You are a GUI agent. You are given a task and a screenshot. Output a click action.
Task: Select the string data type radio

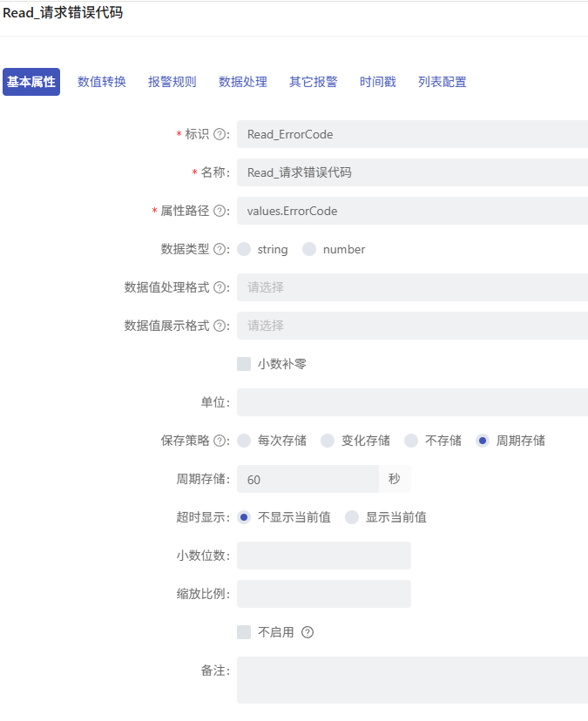[x=244, y=249]
